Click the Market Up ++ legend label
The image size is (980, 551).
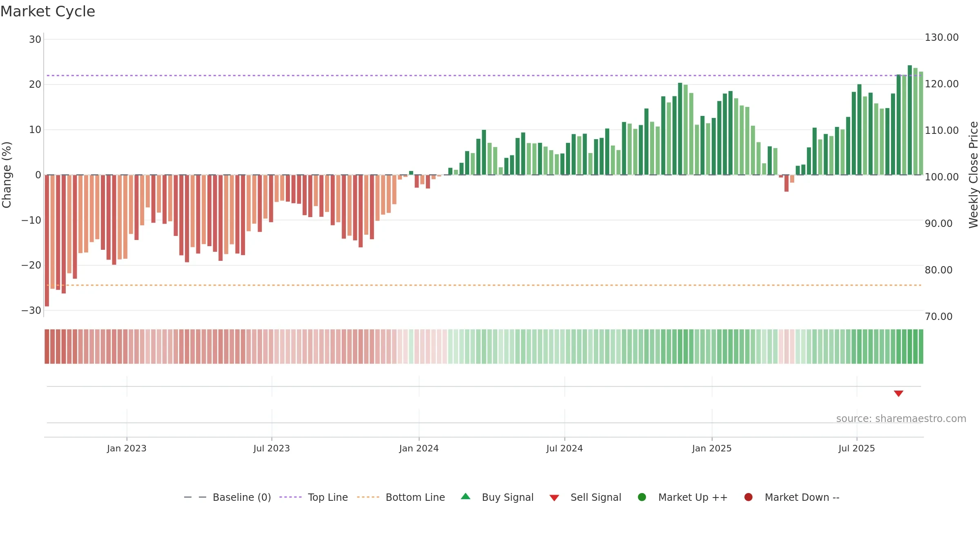click(x=693, y=497)
